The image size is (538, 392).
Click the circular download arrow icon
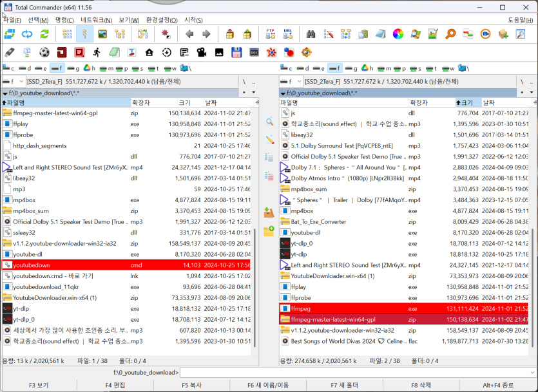tap(166, 52)
